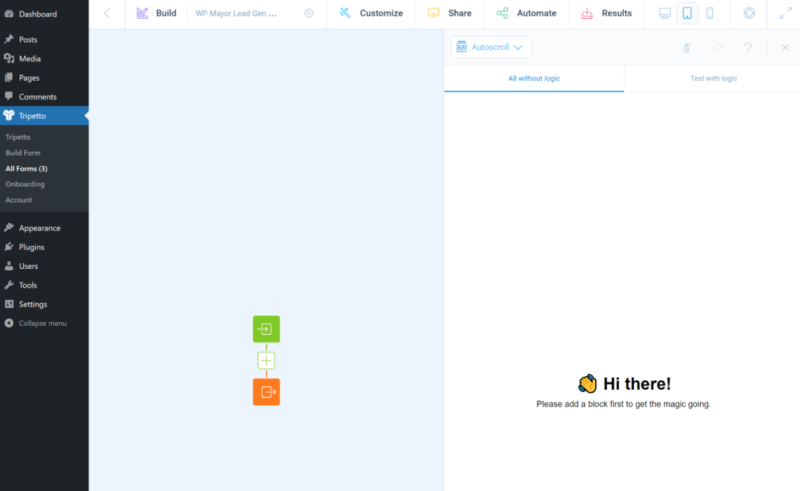Viewport: 800px width, 491px height.
Task: Toggle fullscreen with the expand arrows icon
Action: (x=786, y=13)
